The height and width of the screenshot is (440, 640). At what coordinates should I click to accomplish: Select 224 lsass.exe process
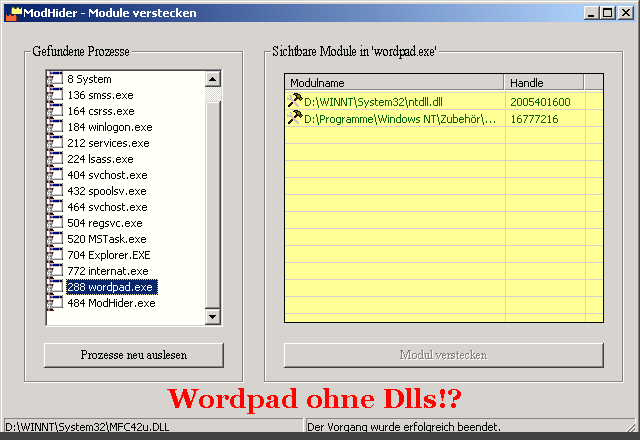[100, 159]
